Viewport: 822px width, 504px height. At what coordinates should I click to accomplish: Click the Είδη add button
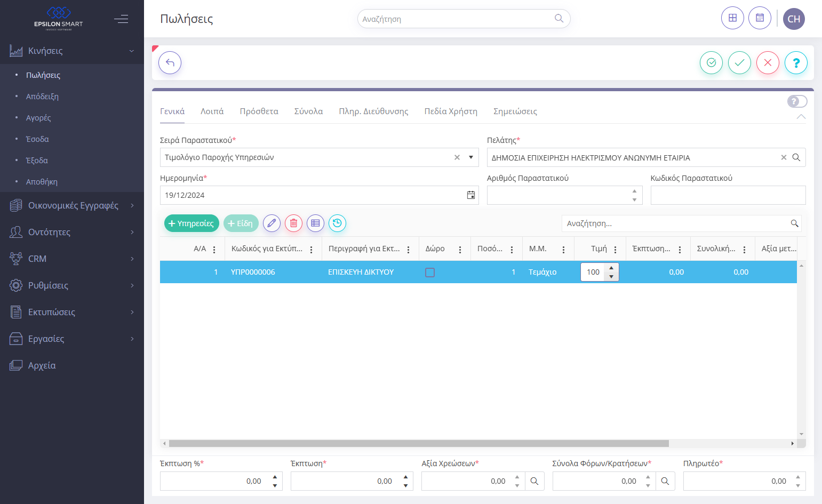tap(241, 223)
